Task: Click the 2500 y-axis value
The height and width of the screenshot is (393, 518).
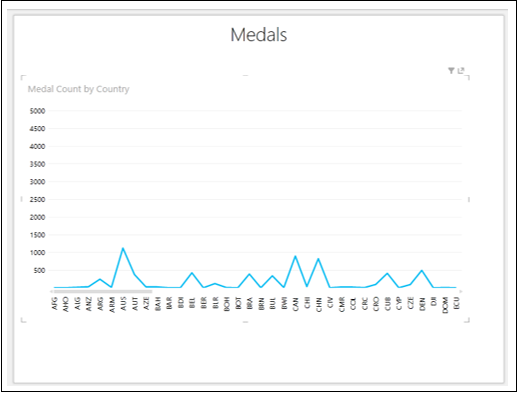Action: pyautogui.click(x=37, y=200)
